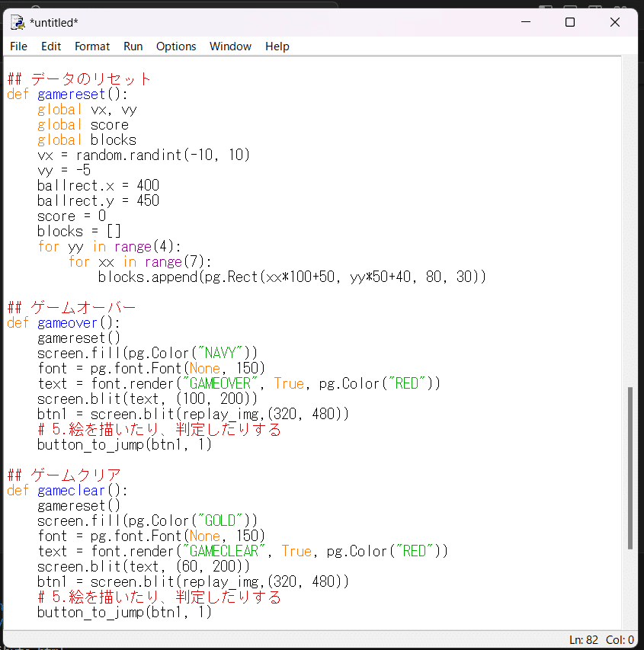Click the line 'def gameclear():'

pyautogui.click(x=67, y=491)
